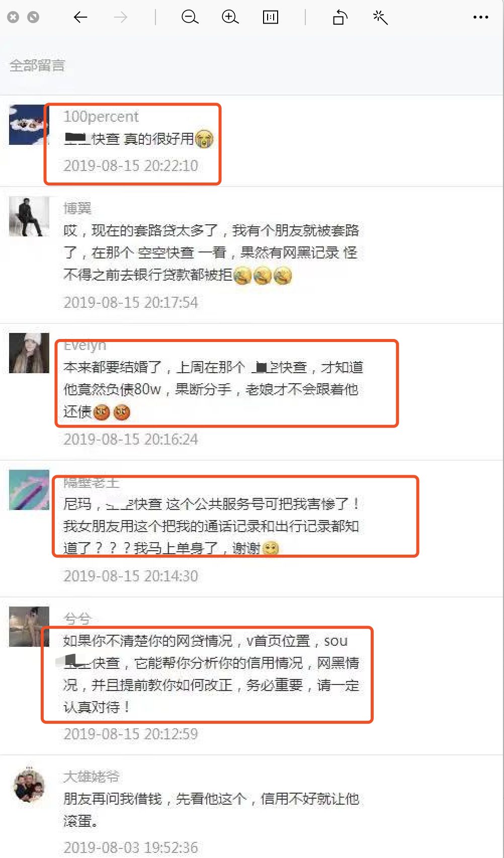Open 博翼's avatar thumbnail
The width and height of the screenshot is (504, 858).
point(29,216)
